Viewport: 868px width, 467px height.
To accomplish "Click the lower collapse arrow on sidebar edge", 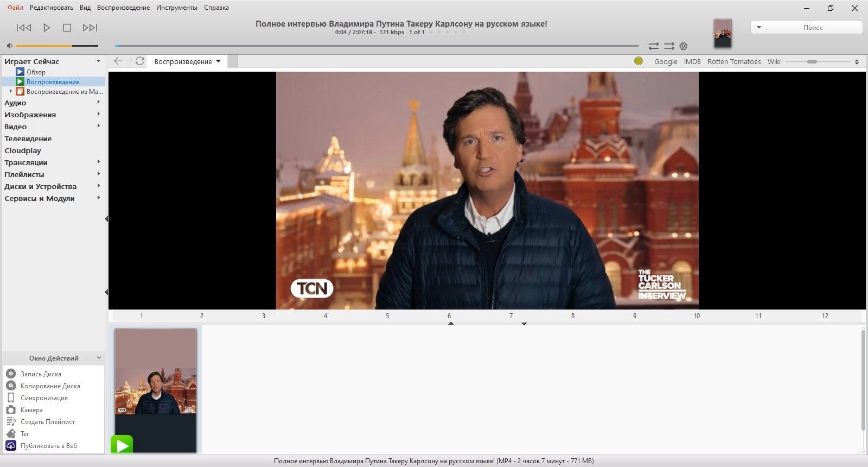I will 106,292.
